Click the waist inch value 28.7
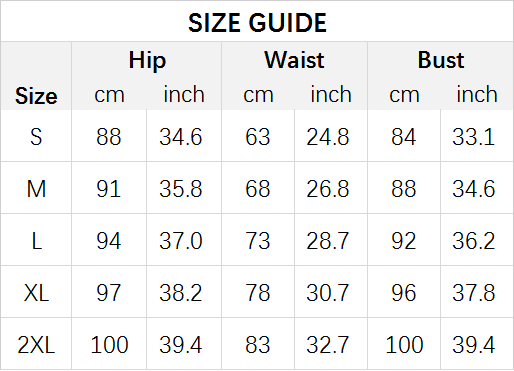514x371 pixels. point(327,241)
